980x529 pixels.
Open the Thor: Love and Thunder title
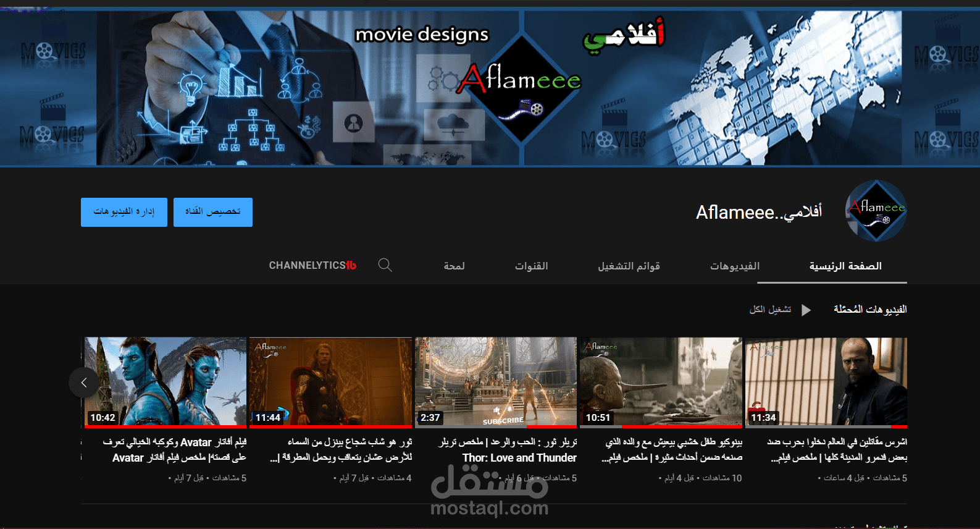(508, 450)
